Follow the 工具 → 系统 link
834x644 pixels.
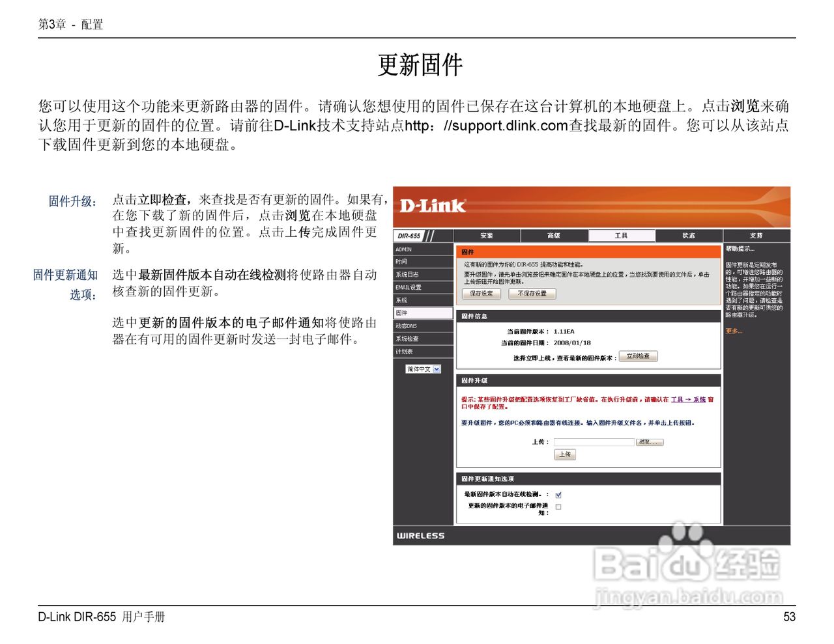689,399
